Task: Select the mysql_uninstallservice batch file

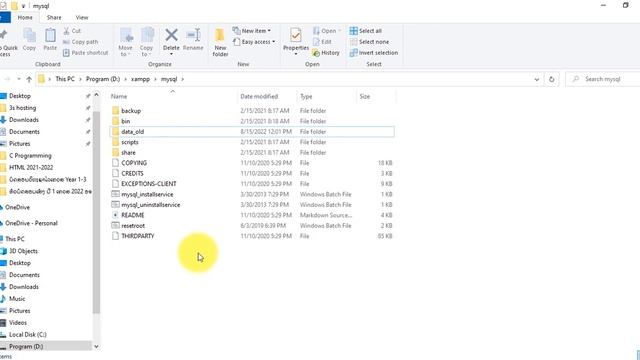Action: pos(252,205)
